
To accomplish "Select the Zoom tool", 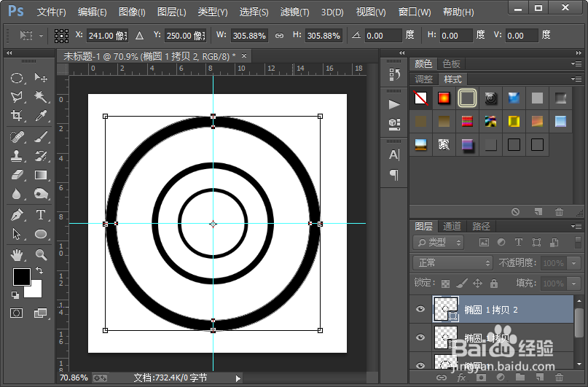I will 41,254.
